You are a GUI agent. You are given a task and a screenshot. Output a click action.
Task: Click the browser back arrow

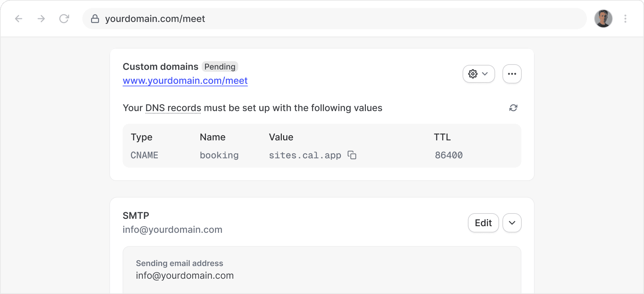19,19
